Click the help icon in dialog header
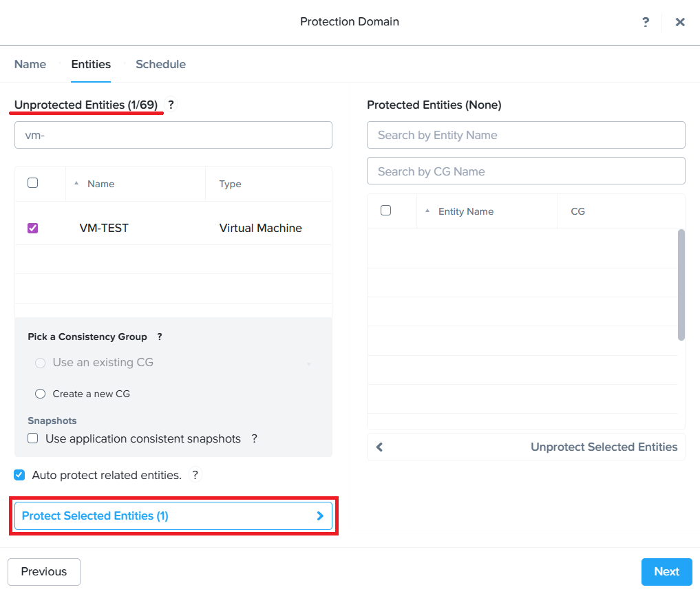 coord(646,22)
